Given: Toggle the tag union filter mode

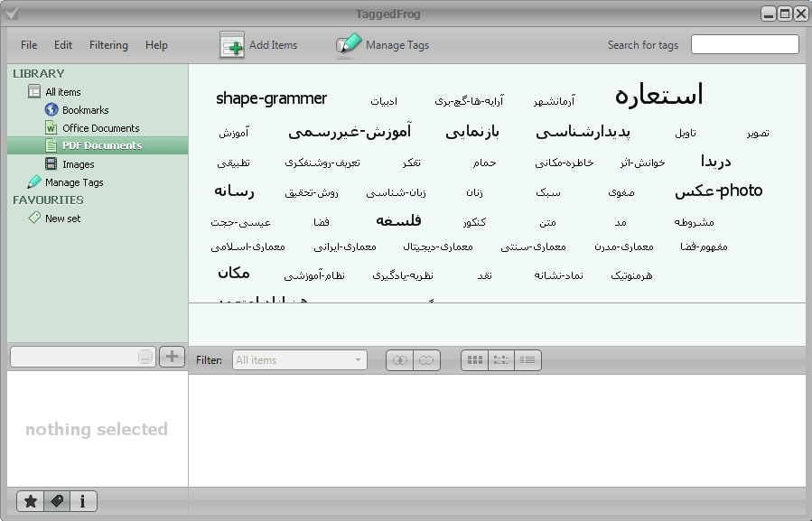Looking at the screenshot, I should [x=426, y=360].
